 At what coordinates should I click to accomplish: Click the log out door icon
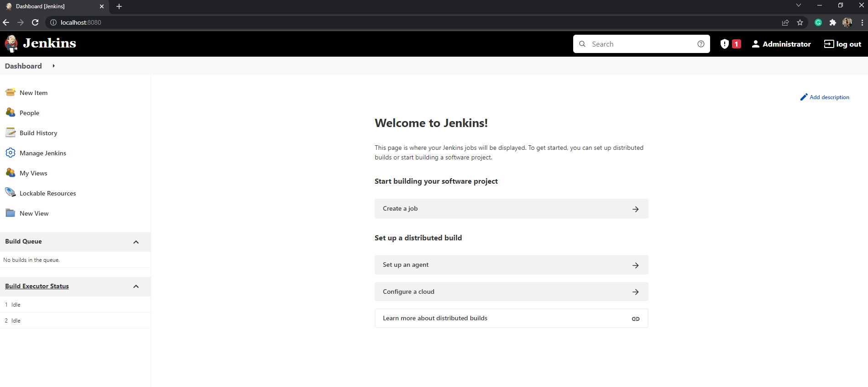829,44
